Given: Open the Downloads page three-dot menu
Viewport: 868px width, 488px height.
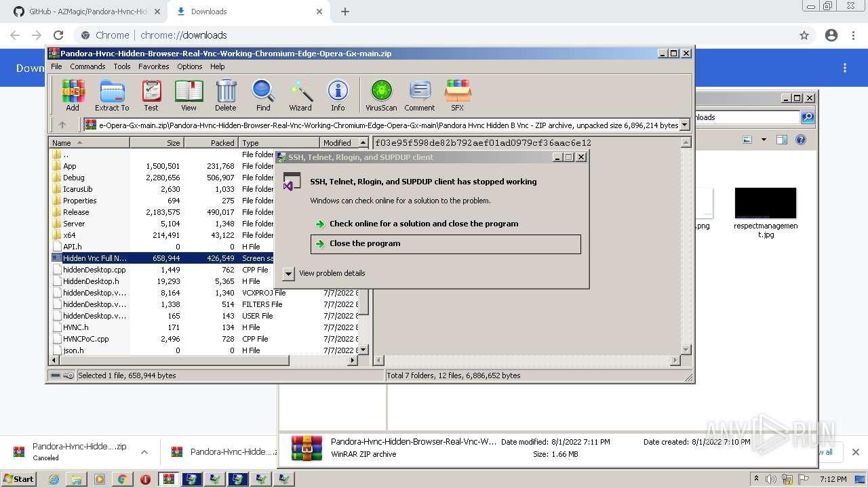Looking at the screenshot, I should click(845, 68).
